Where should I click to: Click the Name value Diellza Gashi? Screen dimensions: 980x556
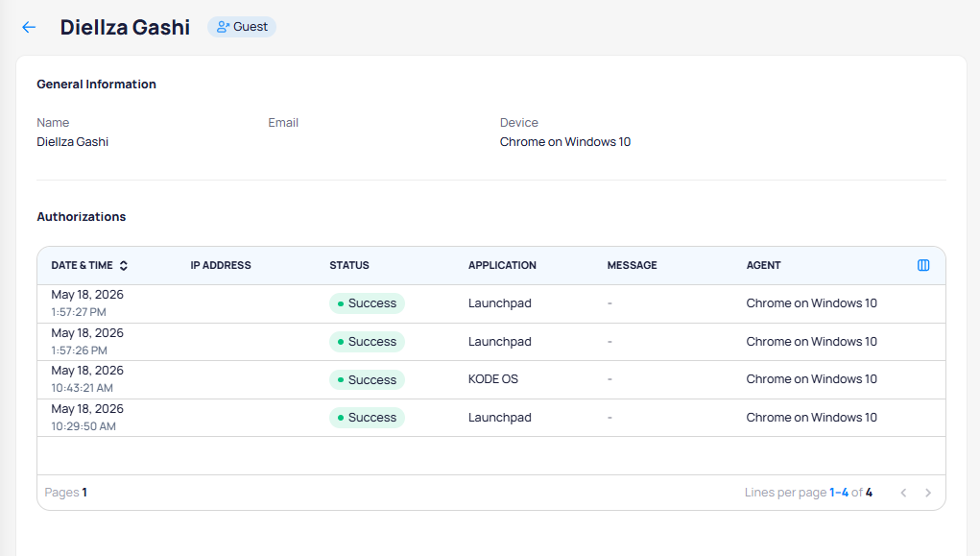pos(73,142)
